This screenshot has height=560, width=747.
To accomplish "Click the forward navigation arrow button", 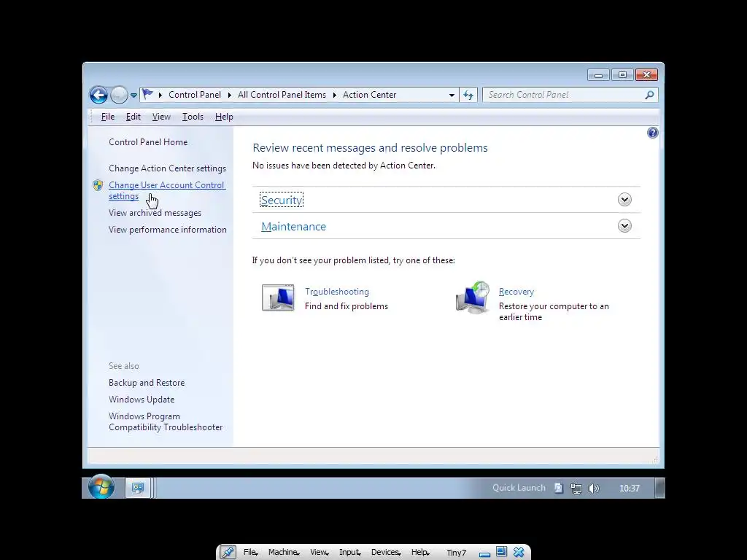I will point(119,95).
